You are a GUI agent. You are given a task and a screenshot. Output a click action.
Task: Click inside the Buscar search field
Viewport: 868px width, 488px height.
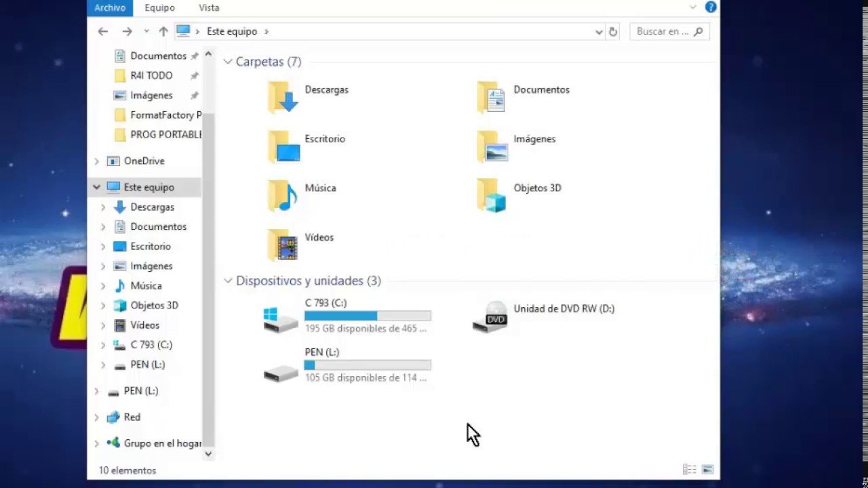[661, 31]
